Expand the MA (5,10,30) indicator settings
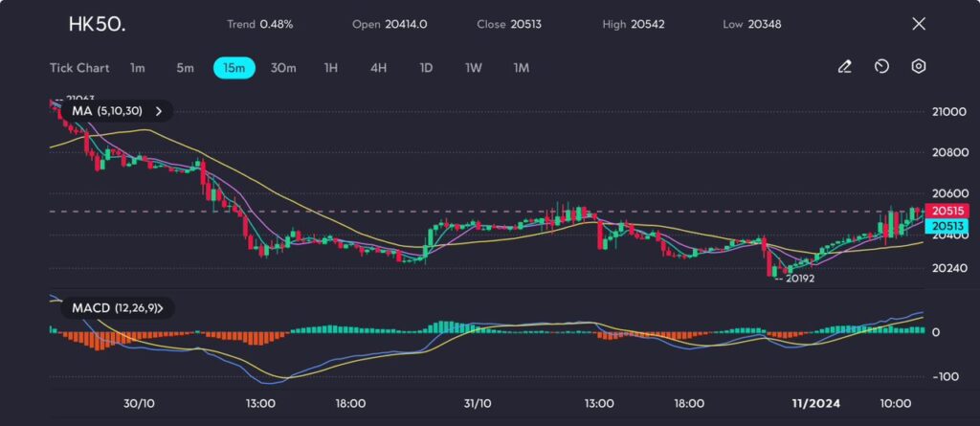The image size is (980, 426). 159,111
